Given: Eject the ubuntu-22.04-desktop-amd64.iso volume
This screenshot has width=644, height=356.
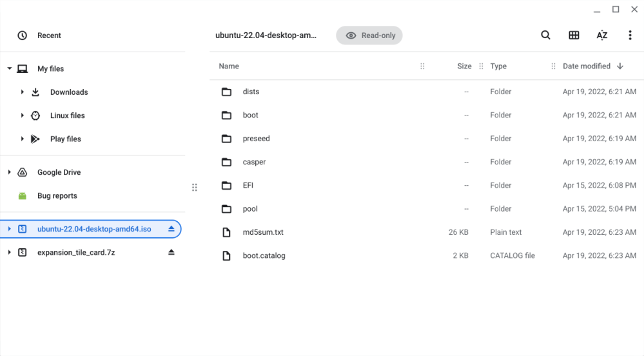Looking at the screenshot, I should [171, 229].
